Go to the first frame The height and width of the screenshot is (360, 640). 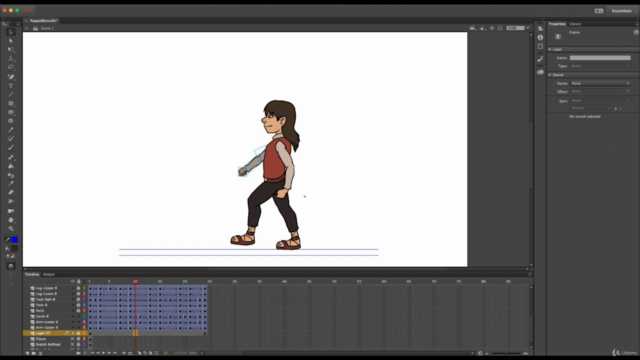92,353
